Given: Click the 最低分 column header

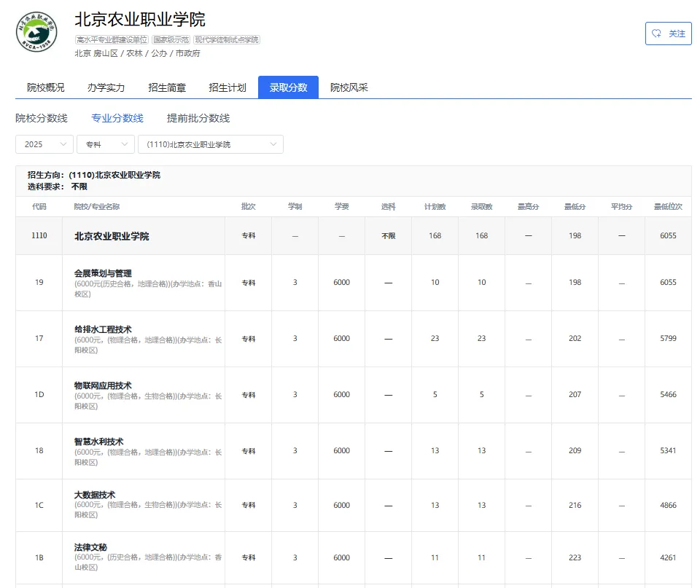Looking at the screenshot, I should pyautogui.click(x=575, y=206).
